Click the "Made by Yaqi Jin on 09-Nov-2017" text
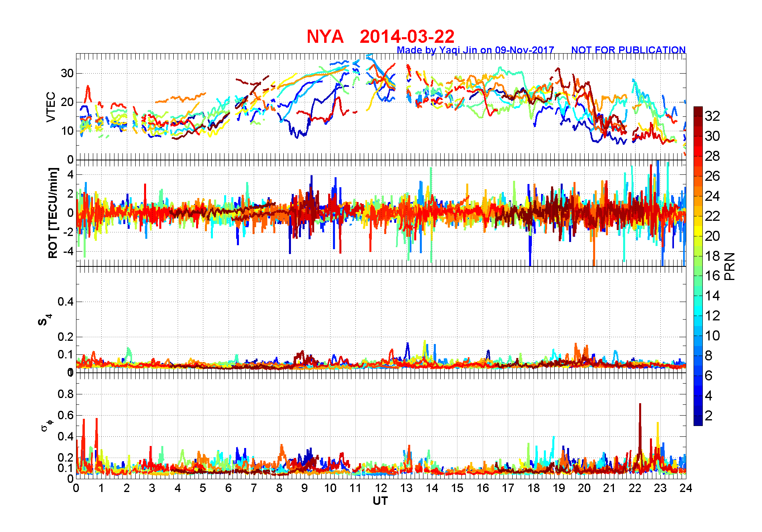Screen dimensions: 762x532 [475, 50]
